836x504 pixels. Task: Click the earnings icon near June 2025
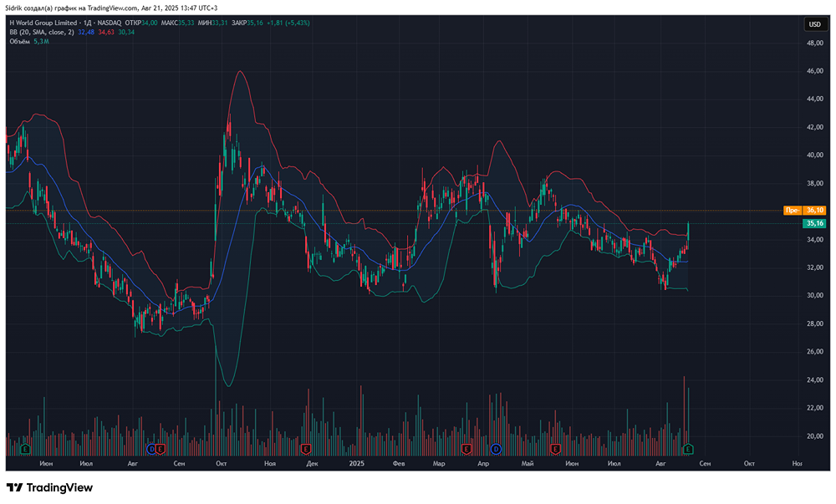[x=555, y=449]
